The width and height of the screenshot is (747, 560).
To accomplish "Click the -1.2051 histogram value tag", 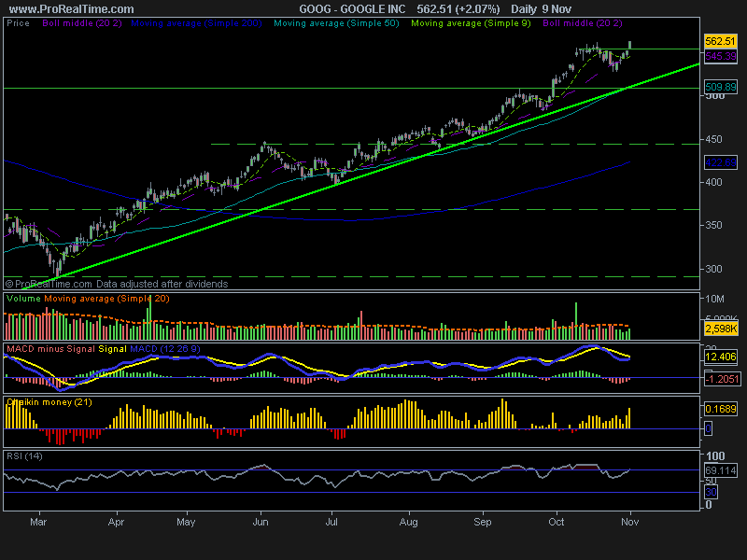I will [x=722, y=379].
